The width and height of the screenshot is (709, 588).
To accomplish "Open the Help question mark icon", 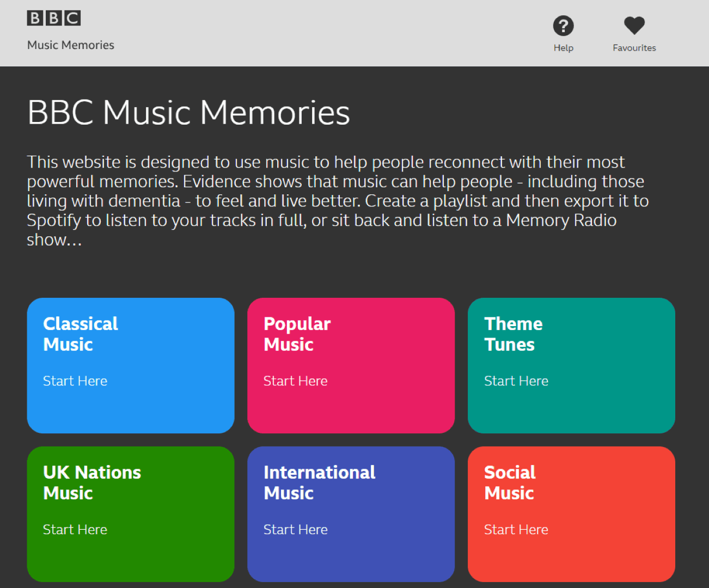I will (563, 26).
